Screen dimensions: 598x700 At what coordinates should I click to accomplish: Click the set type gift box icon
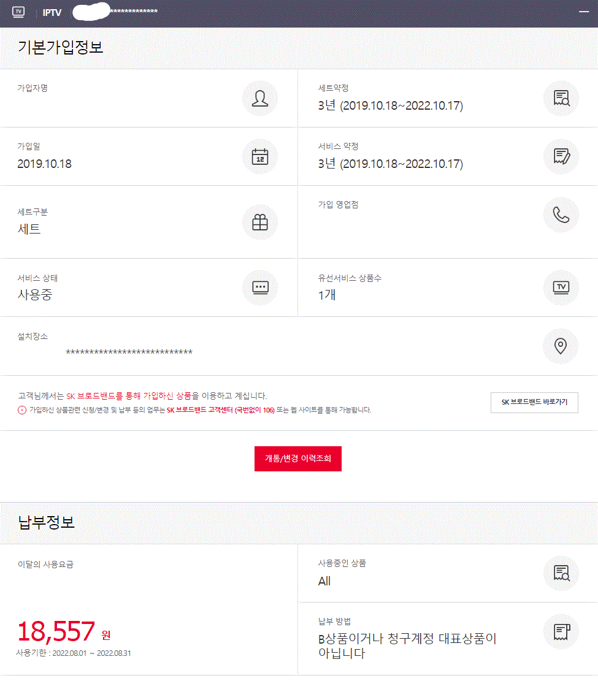pos(260,223)
